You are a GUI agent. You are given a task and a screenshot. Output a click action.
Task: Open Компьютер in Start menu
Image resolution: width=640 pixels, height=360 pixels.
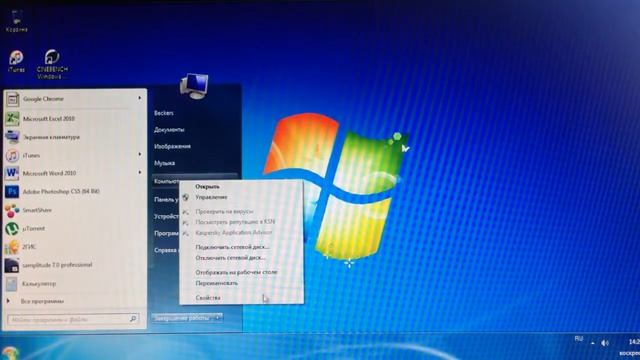[166, 181]
